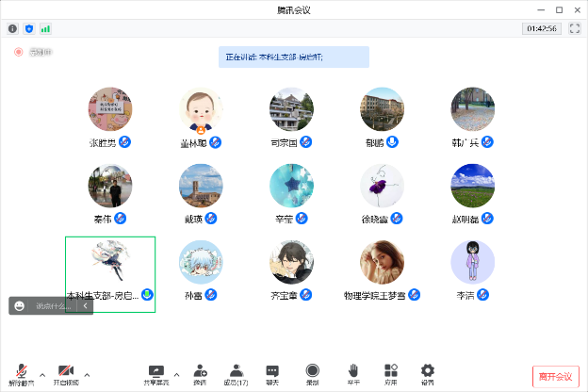Click the blue security shield icon
Viewport: 588px width, 392px height.
28,28
